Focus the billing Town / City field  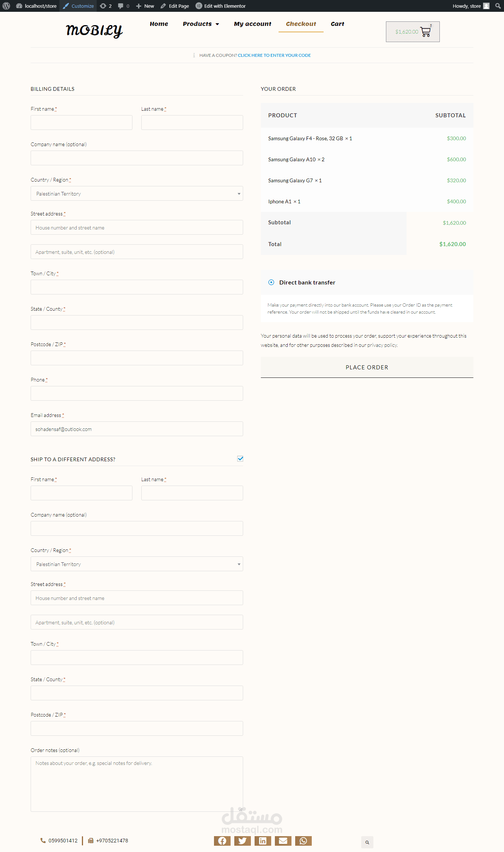tap(137, 287)
